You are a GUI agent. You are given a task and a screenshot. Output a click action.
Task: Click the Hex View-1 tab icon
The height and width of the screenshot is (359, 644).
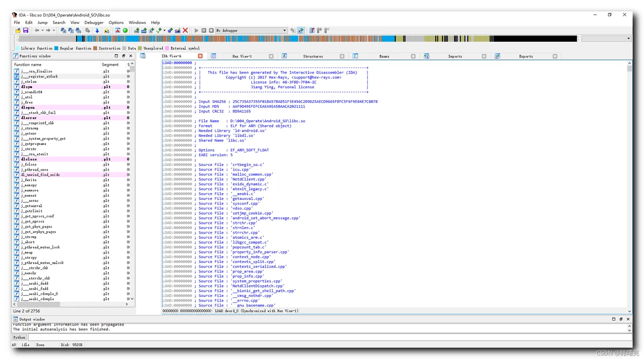point(213,56)
